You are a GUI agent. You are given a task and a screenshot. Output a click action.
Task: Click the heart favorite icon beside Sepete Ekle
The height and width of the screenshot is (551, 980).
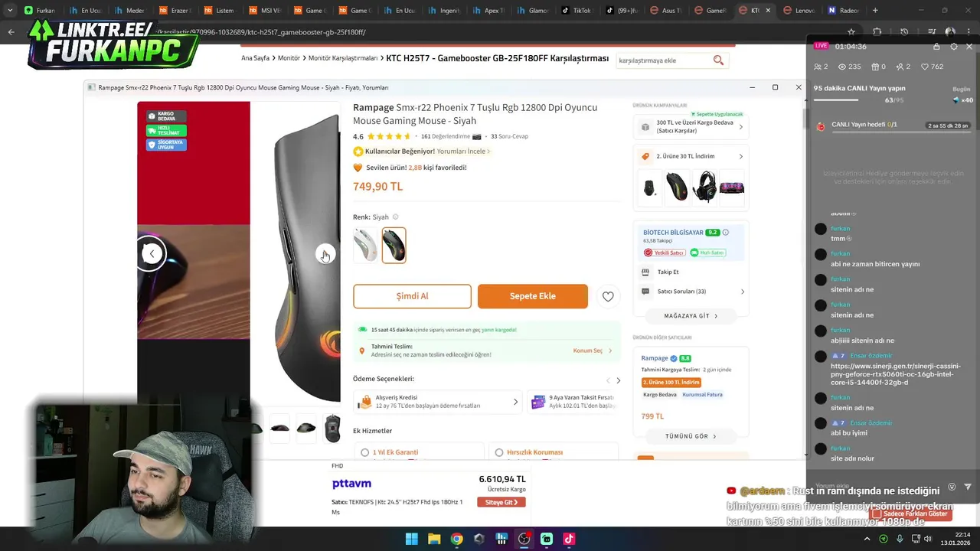pyautogui.click(x=608, y=296)
